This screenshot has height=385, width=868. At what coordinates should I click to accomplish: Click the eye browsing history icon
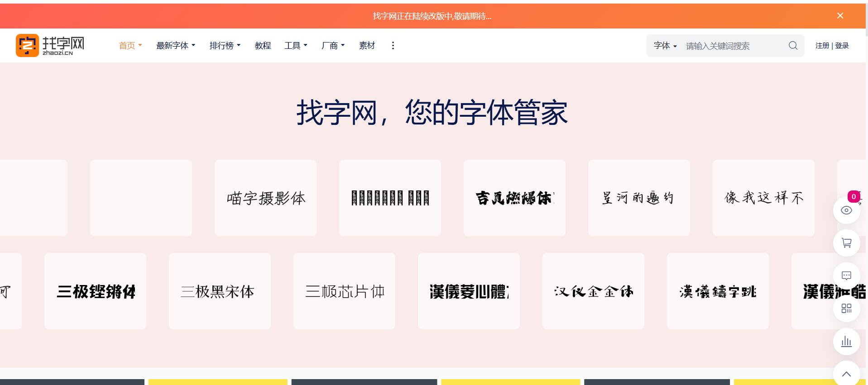coord(846,210)
